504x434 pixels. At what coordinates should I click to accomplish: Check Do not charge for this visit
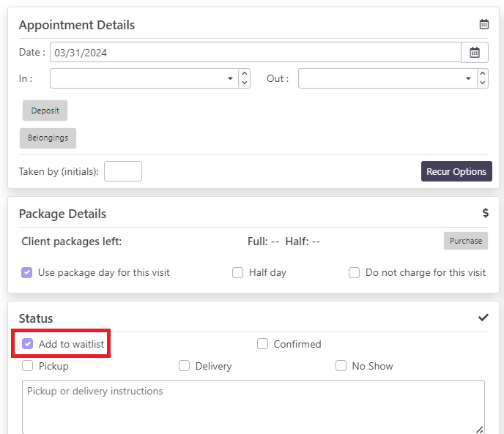point(354,272)
